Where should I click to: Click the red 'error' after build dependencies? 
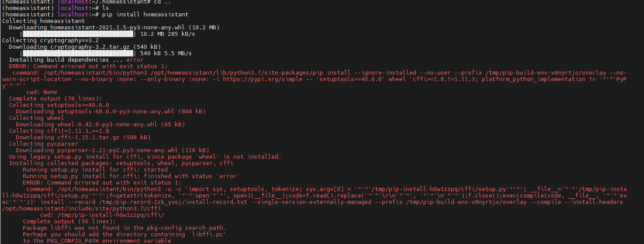click(135, 60)
